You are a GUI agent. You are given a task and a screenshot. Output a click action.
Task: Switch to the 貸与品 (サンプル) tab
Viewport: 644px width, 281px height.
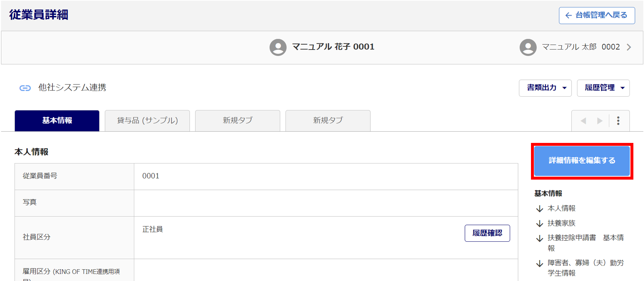click(x=147, y=121)
